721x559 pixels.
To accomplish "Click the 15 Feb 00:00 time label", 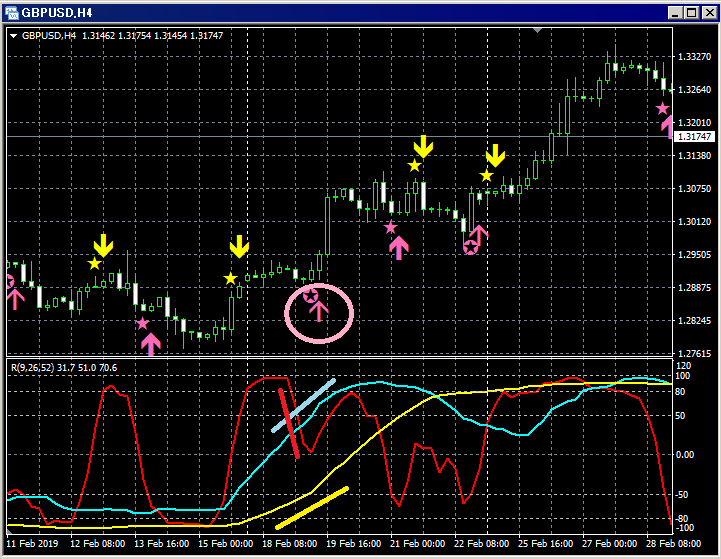I will coord(225,544).
